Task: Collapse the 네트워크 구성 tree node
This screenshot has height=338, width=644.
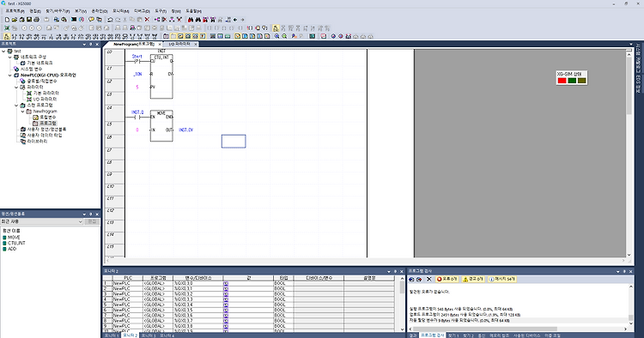Action: (x=10, y=57)
